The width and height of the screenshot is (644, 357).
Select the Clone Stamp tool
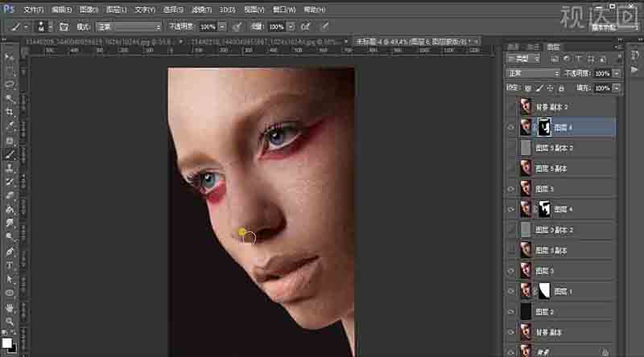(x=10, y=168)
